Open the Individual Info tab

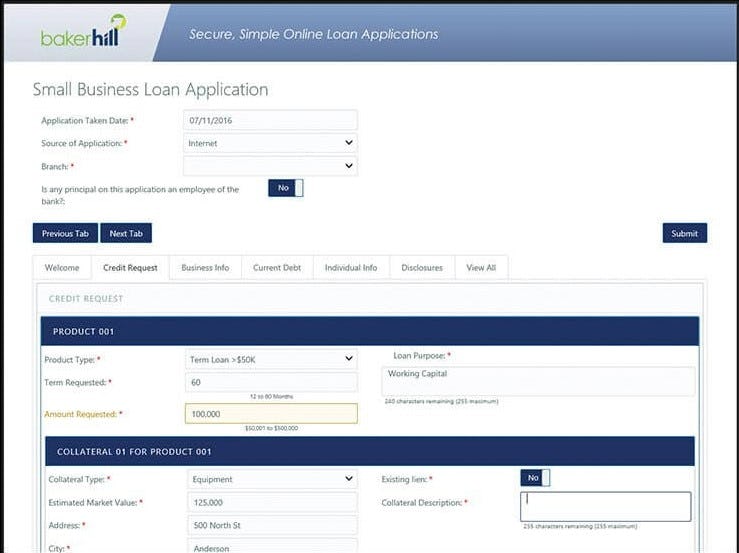(x=351, y=268)
